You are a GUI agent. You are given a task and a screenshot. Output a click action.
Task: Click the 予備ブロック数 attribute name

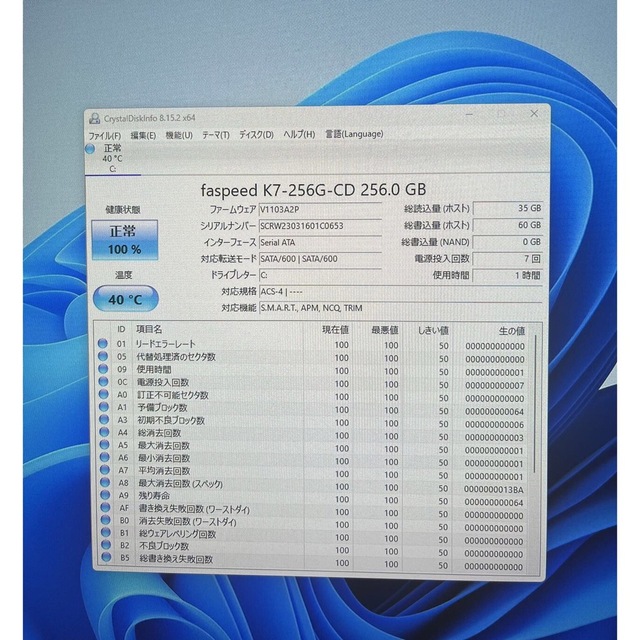162,407
